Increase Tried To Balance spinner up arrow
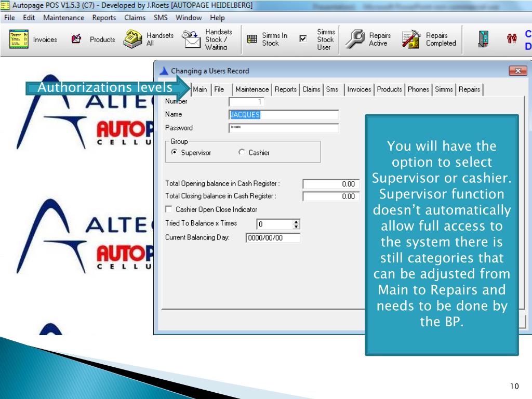 pos(296,221)
